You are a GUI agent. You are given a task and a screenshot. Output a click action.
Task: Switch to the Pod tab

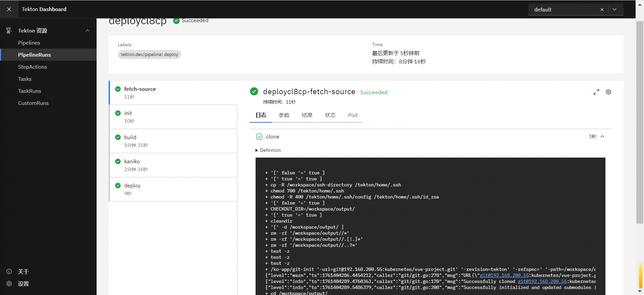coord(353,115)
